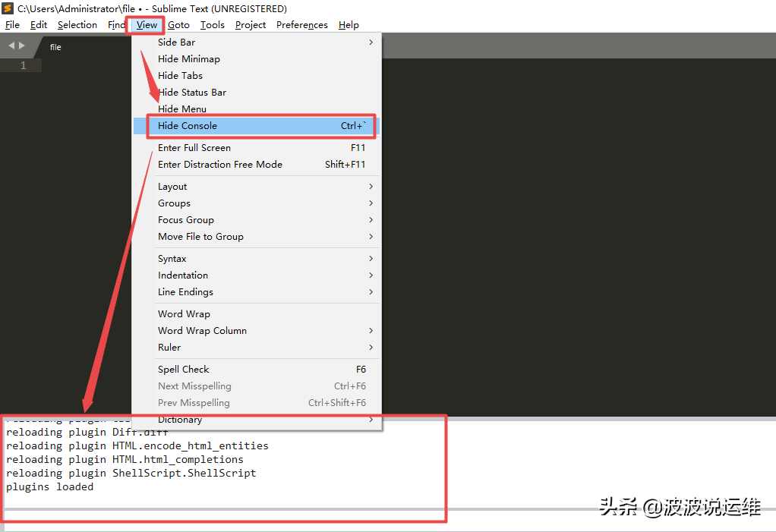The height and width of the screenshot is (532, 776).
Task: Open the Project menu
Action: point(251,25)
